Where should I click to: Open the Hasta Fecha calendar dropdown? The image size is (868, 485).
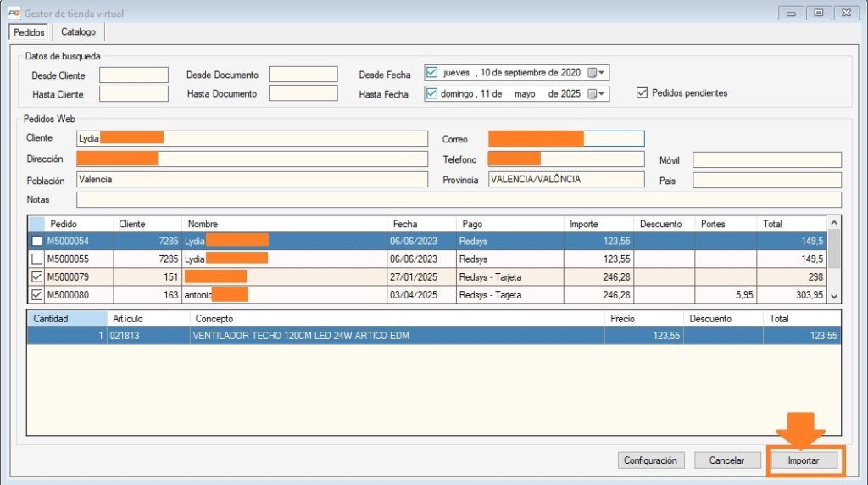(596, 93)
